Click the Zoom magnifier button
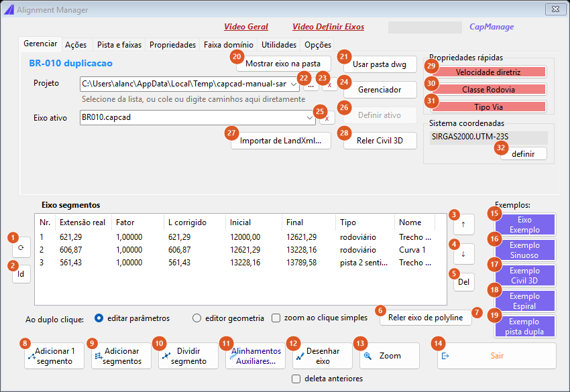570x392 pixels. (390, 356)
